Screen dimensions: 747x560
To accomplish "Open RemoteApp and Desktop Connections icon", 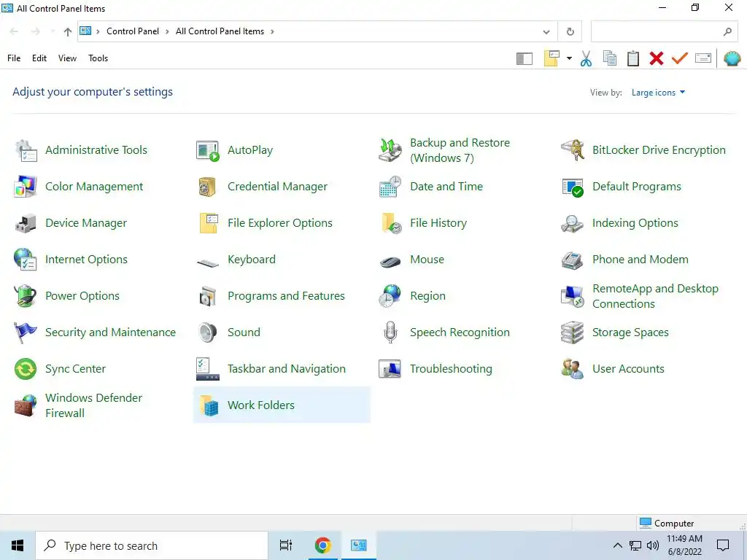I will 572,296.
